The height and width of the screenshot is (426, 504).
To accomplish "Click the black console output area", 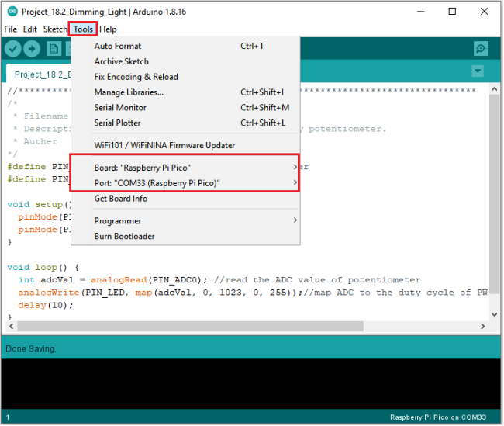I will coord(250,384).
